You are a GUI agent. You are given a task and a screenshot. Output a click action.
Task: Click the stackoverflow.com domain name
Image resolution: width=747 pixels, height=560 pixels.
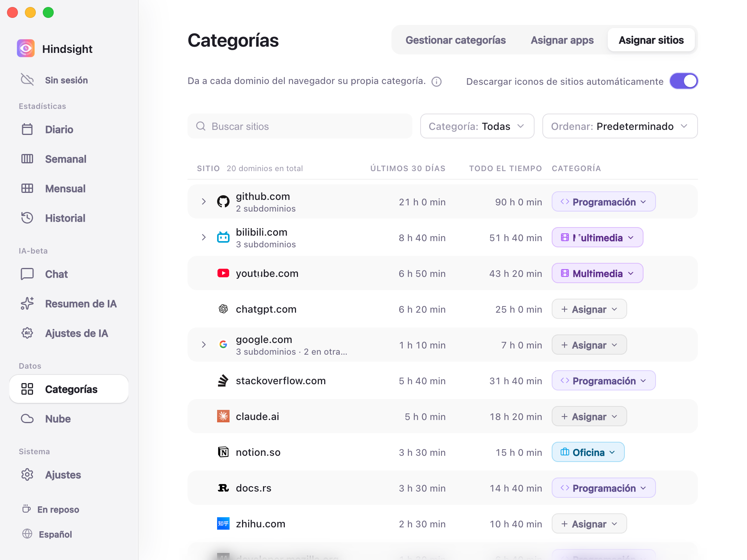click(x=281, y=380)
